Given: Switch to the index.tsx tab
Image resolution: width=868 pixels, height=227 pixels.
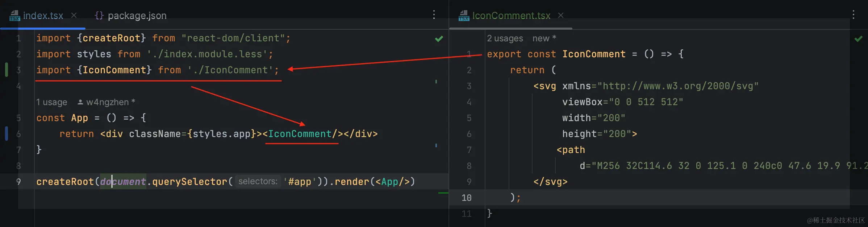Looking at the screenshot, I should [x=43, y=16].
